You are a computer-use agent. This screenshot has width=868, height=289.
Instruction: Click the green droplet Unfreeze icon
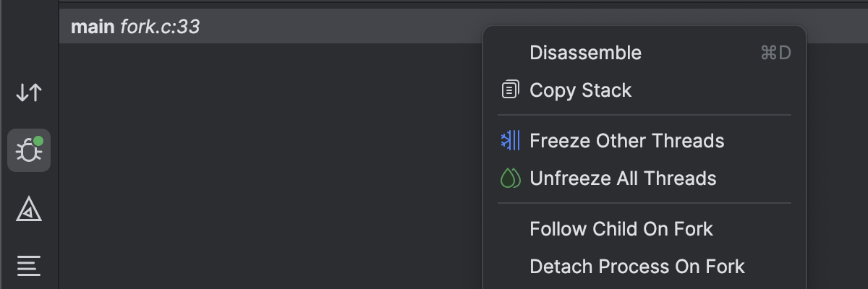(x=511, y=178)
